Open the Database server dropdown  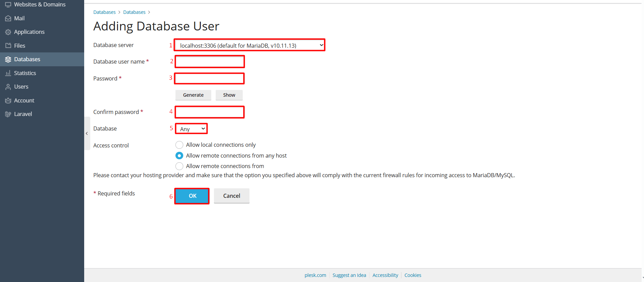coord(250,45)
